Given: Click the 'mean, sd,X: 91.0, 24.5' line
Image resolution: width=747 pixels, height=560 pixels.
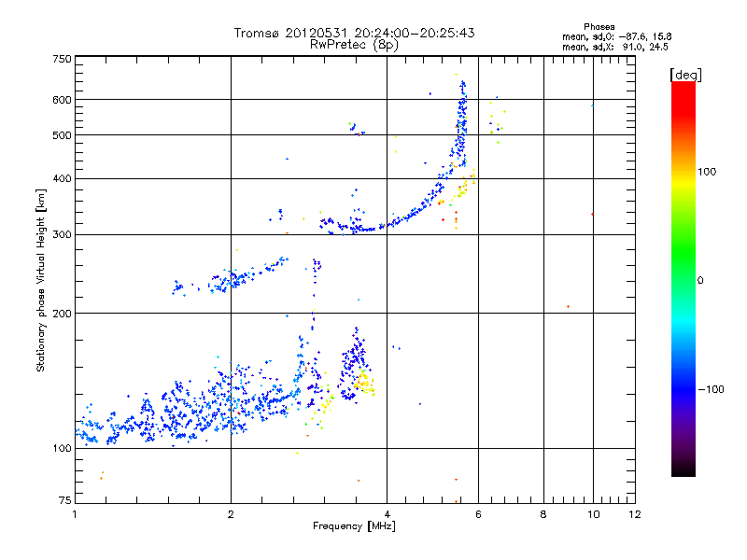Looking at the screenshot, I should click(x=615, y=47).
